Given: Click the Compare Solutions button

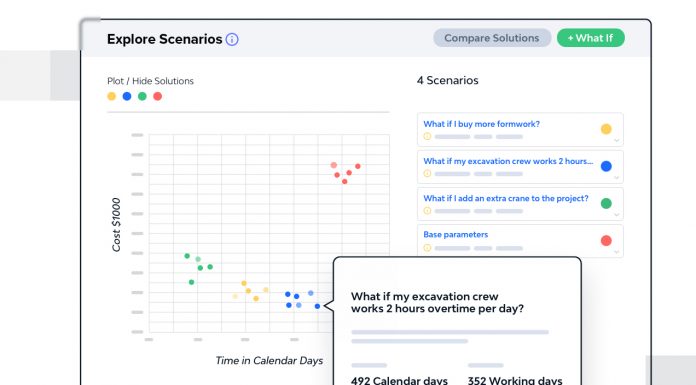Looking at the screenshot, I should pyautogui.click(x=492, y=38).
